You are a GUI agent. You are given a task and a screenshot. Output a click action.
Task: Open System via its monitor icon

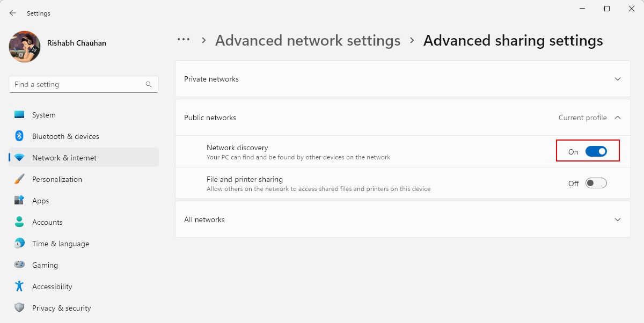[19, 115]
